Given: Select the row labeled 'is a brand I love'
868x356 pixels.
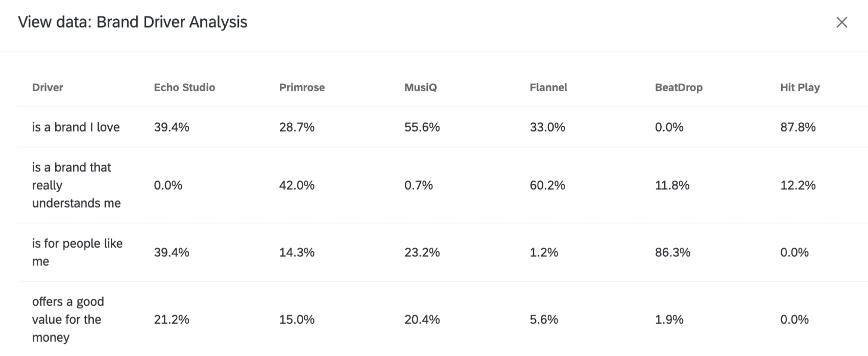Looking at the screenshot, I should 76,127.
